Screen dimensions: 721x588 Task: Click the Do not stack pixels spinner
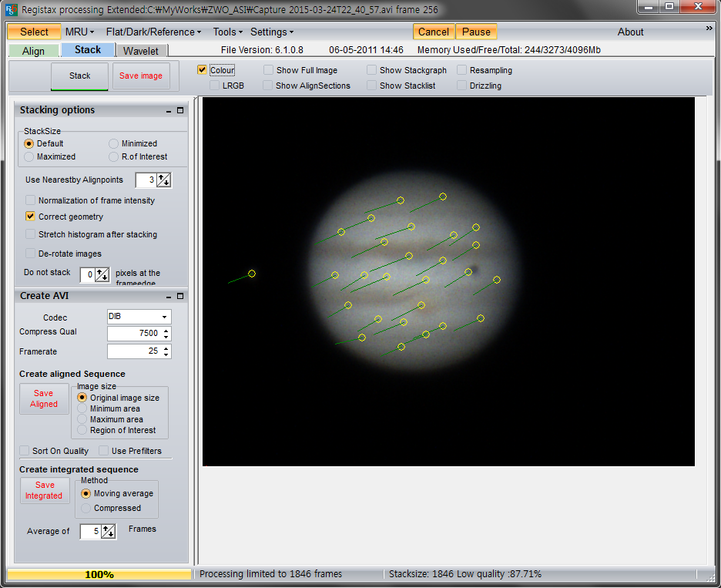click(x=102, y=274)
